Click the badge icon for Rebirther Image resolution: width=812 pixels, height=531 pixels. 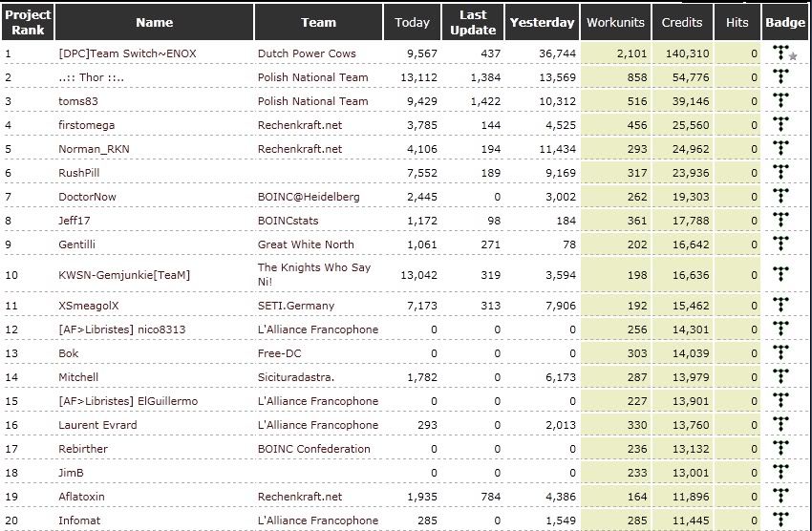pos(782,449)
